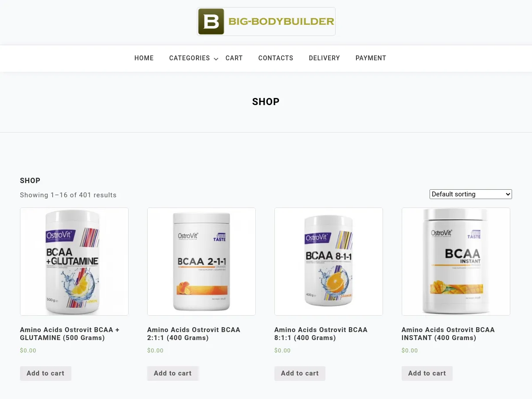Open the Categories menu
The image size is (532, 399).
pyautogui.click(x=189, y=58)
